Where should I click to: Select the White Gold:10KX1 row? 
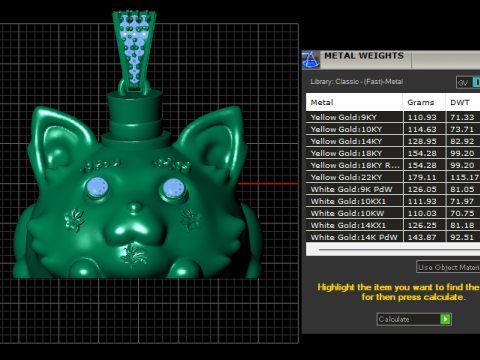tap(393, 201)
